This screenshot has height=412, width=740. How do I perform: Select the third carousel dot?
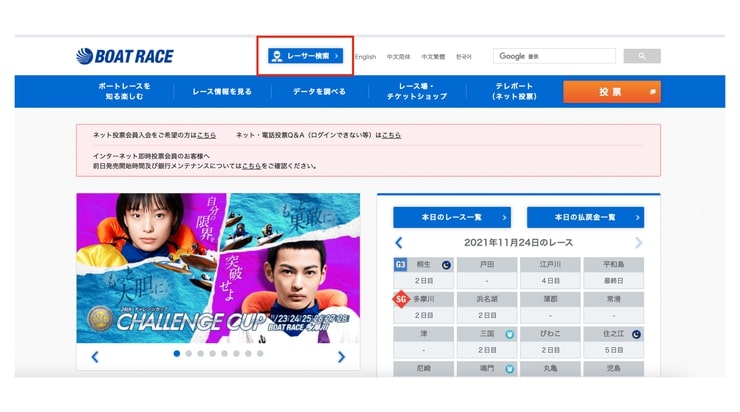(x=201, y=353)
